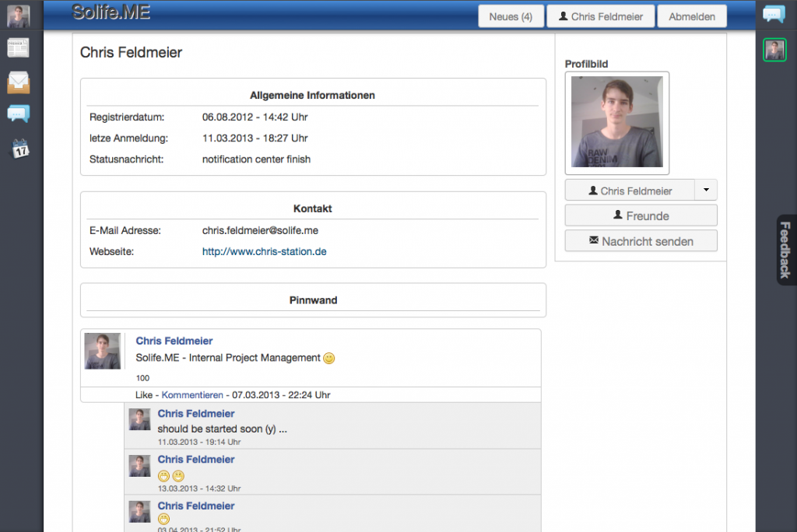
Task: Click Kommentieren under the post
Action: [x=192, y=395]
